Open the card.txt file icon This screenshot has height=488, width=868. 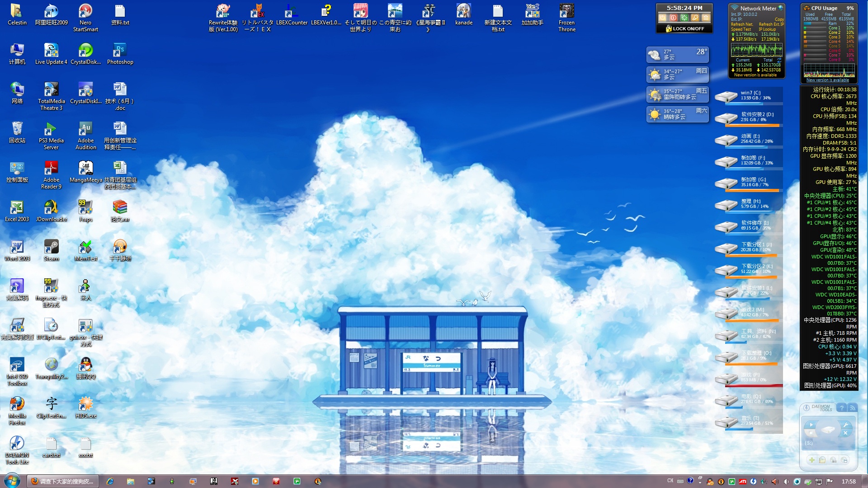pyautogui.click(x=51, y=447)
